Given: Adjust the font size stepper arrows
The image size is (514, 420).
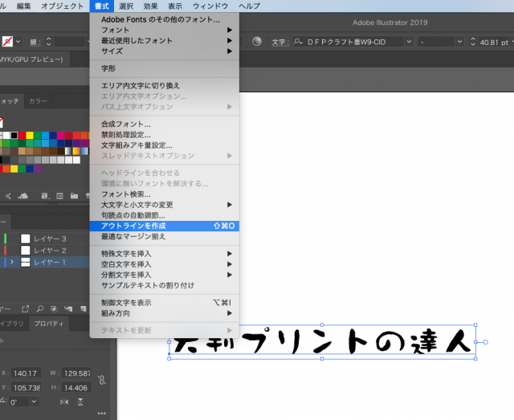Looking at the screenshot, I should (473, 42).
